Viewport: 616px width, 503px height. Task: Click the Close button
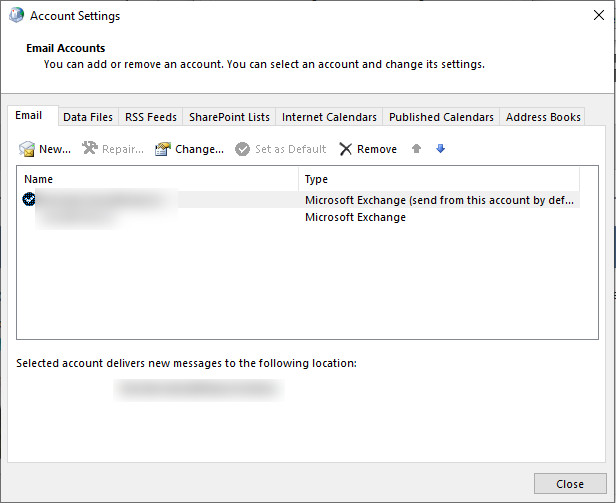[570, 484]
